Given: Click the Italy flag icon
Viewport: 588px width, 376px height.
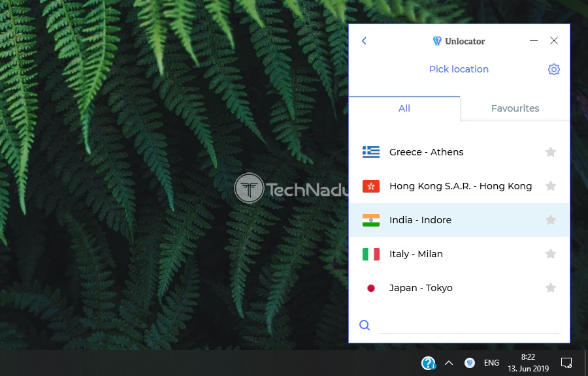Looking at the screenshot, I should (x=371, y=254).
